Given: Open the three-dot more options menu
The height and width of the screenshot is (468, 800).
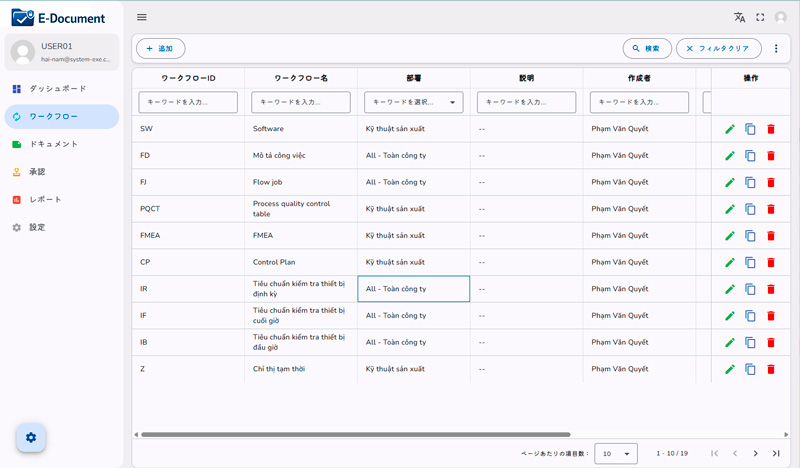Looking at the screenshot, I should pyautogui.click(x=776, y=48).
